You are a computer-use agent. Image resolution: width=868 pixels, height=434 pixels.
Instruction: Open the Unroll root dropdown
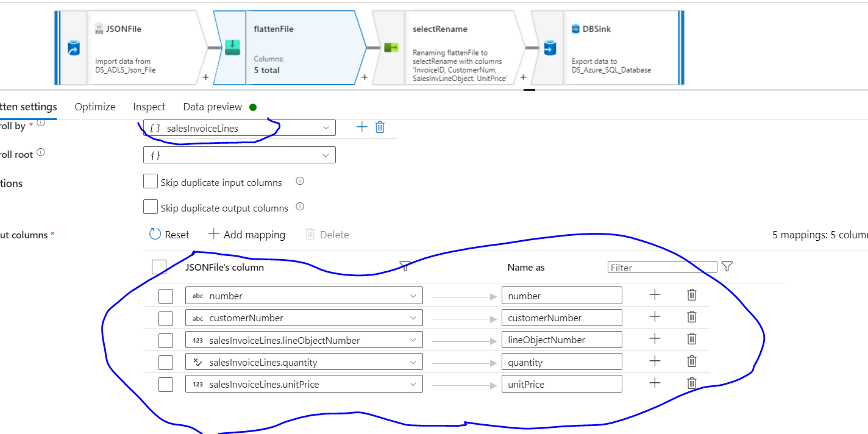click(x=327, y=155)
